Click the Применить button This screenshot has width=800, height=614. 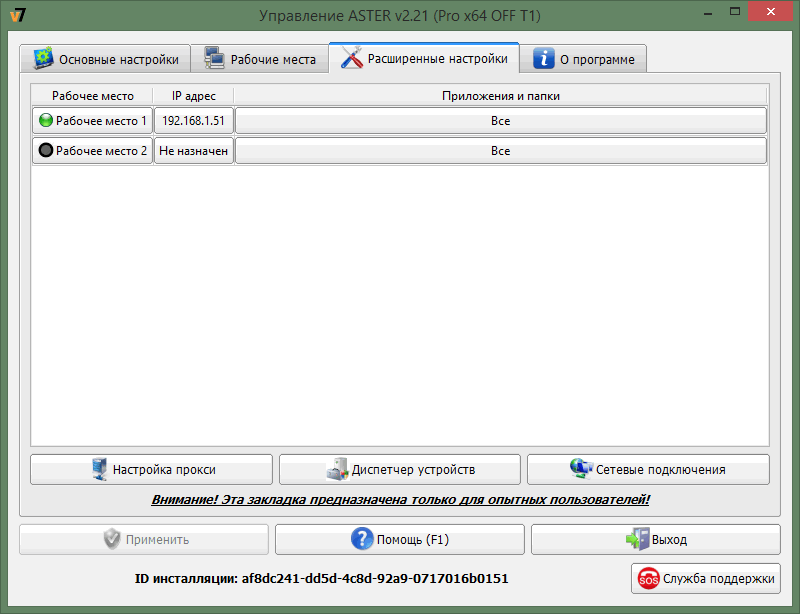(x=144, y=539)
